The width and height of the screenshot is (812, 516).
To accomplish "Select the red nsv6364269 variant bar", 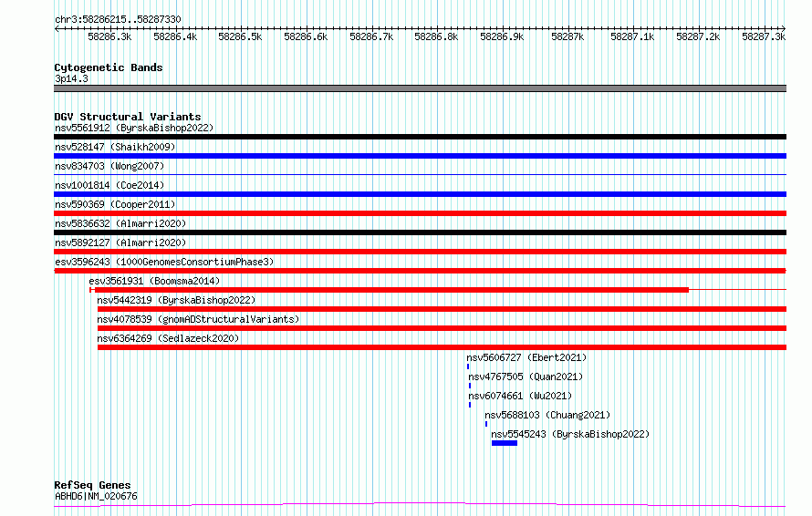I will pyautogui.click(x=442, y=347).
